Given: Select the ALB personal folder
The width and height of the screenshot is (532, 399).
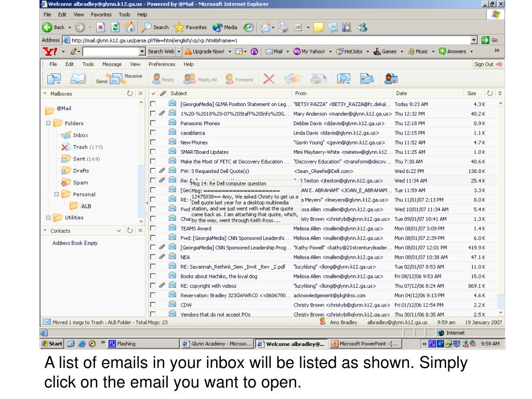Looking at the screenshot, I should [86, 206].
